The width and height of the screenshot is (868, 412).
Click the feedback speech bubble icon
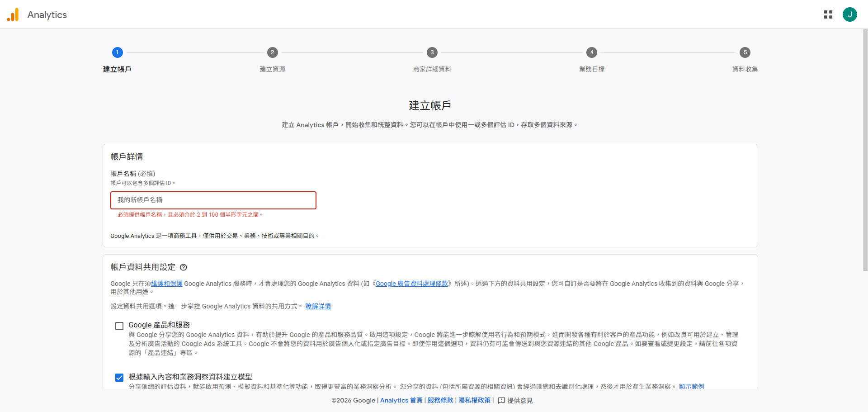(x=500, y=401)
